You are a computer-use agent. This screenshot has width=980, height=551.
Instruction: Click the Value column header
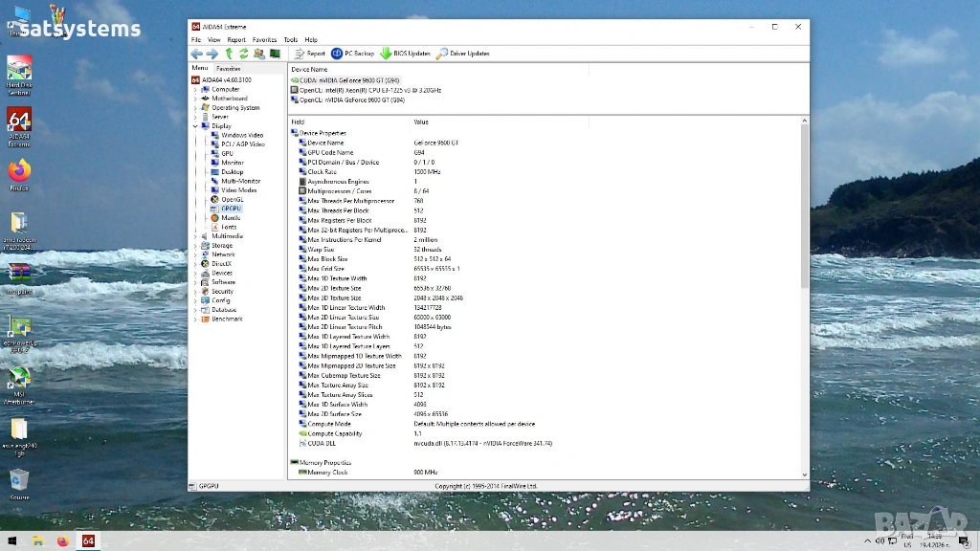(x=421, y=121)
